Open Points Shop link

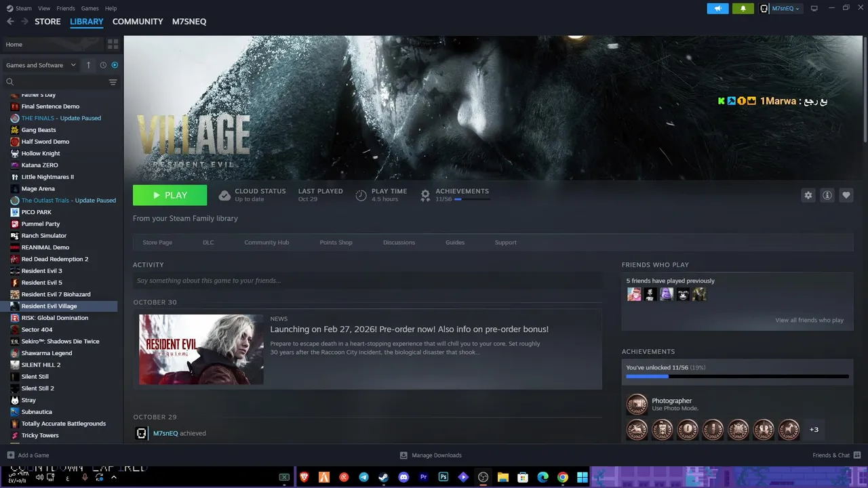click(336, 242)
